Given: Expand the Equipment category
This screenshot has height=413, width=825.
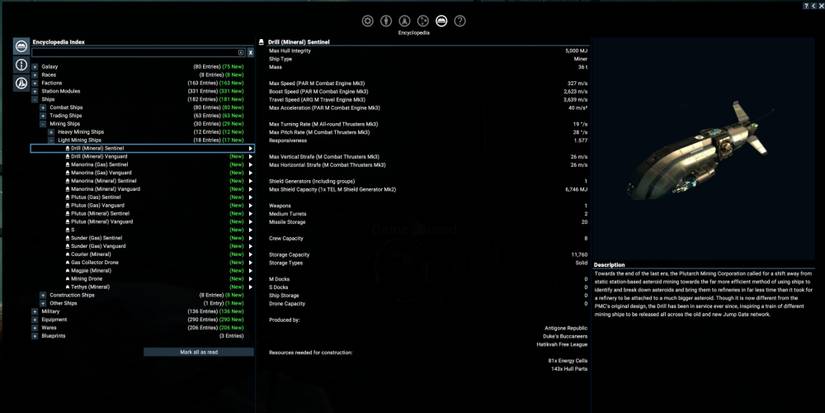Looking at the screenshot, I should coord(35,320).
